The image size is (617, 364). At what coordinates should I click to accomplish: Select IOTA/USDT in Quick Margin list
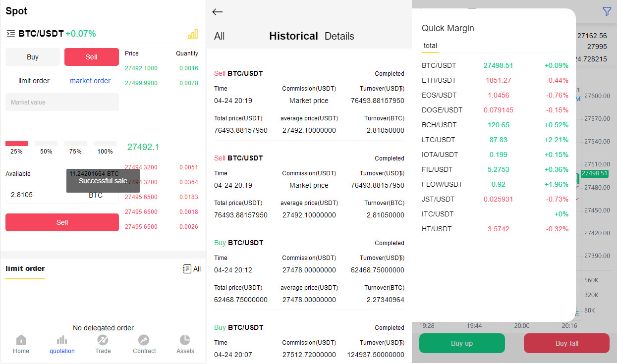[495, 155]
